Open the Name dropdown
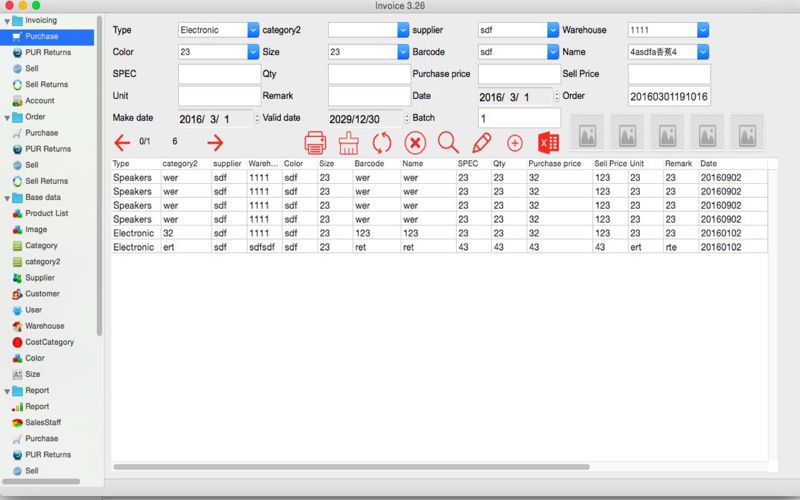 pyautogui.click(x=703, y=52)
